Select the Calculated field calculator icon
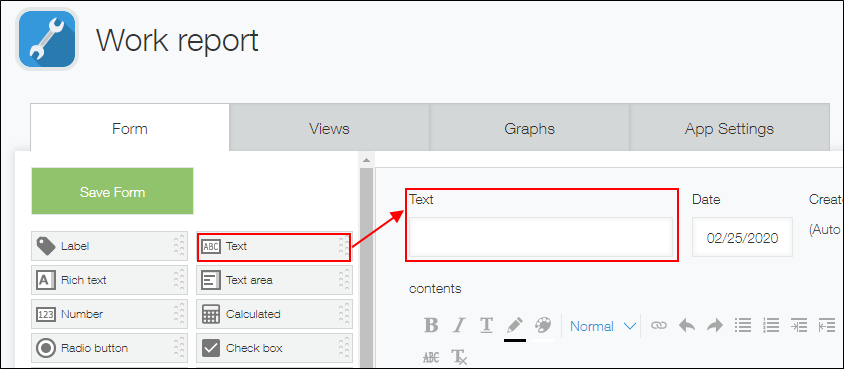The width and height of the screenshot is (844, 369). coord(210,314)
